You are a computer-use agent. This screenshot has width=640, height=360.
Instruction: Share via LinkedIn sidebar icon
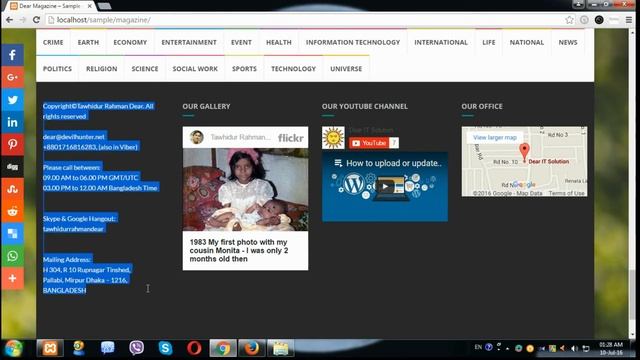(12, 122)
